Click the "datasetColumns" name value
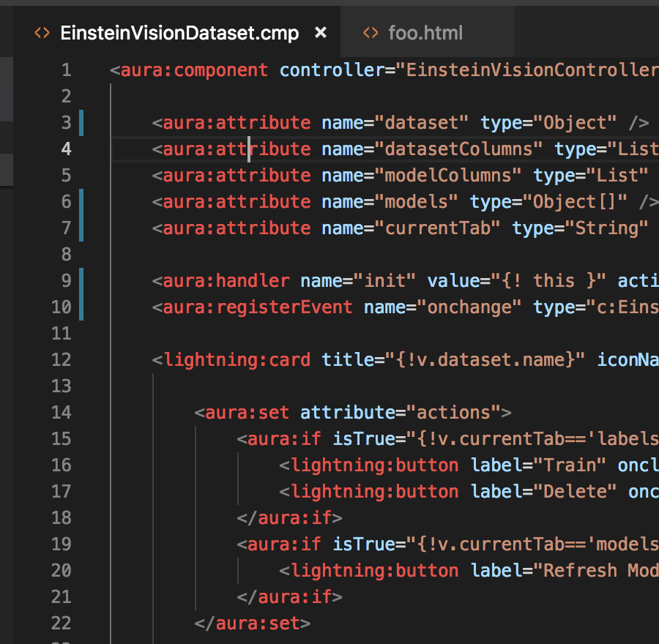The image size is (659, 644). click(458, 149)
